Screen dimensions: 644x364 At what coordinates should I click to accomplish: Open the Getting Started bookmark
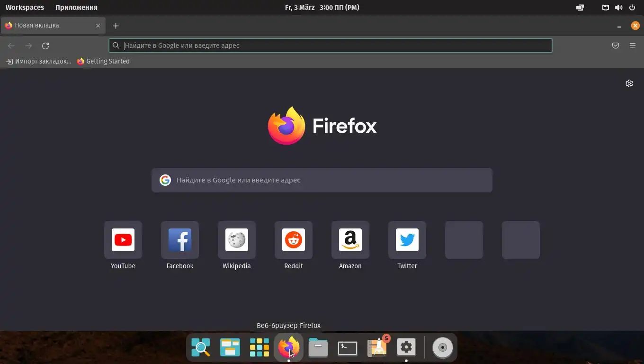click(103, 61)
